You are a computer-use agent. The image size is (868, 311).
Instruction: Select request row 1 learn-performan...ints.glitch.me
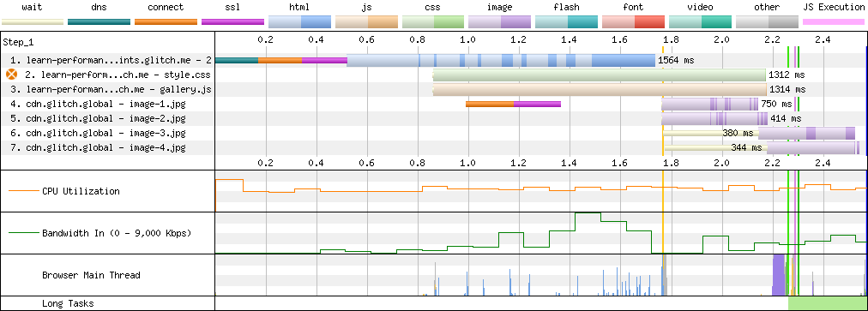pos(111,60)
